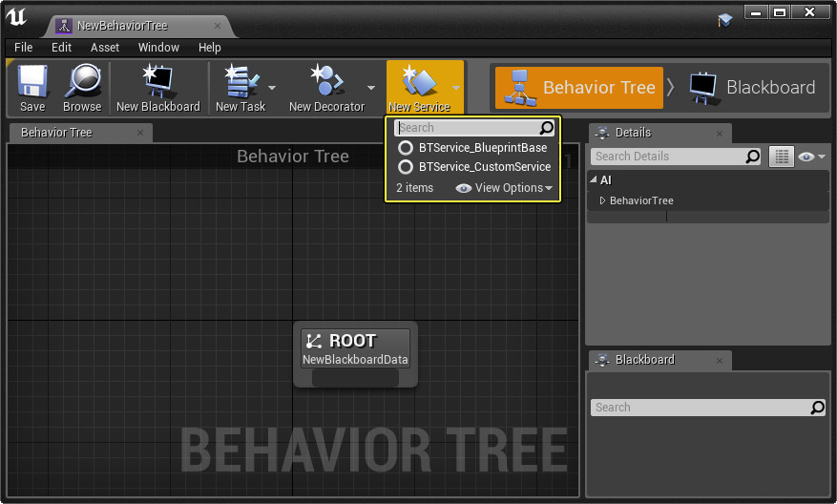Select BTService_CustomService radio option
This screenshot has width=837, height=504.
[406, 167]
